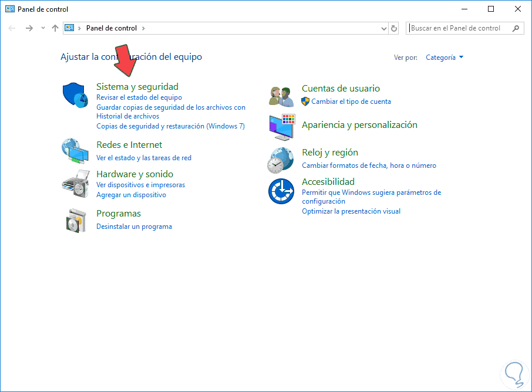Open the Ver por Categoría dropdown
The height and width of the screenshot is (392, 532).
click(x=445, y=58)
